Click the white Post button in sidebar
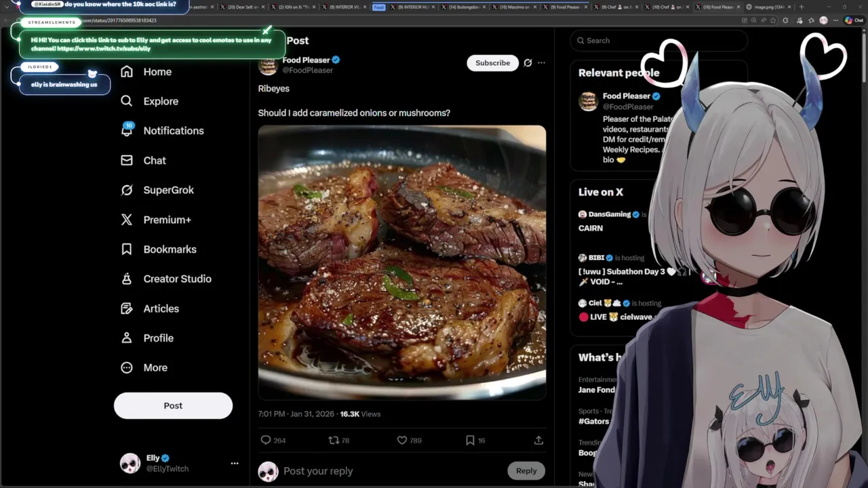This screenshot has width=868, height=488. point(173,405)
